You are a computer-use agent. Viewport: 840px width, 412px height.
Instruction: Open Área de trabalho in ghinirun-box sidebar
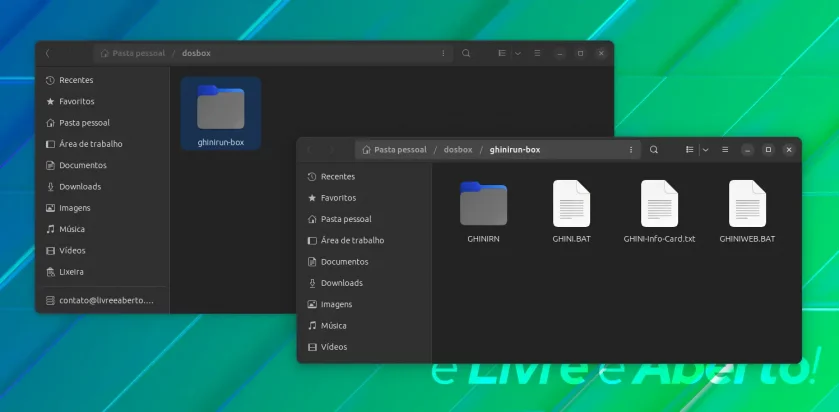(x=365, y=241)
